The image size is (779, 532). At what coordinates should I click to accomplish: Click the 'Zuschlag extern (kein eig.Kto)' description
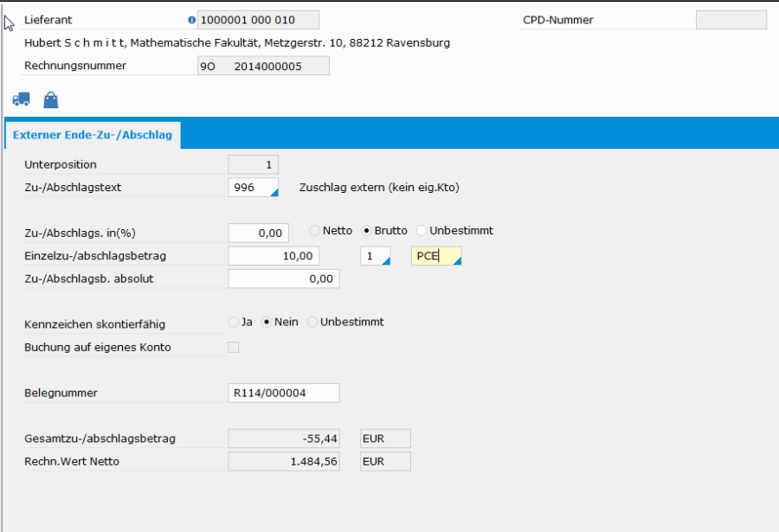(x=379, y=187)
